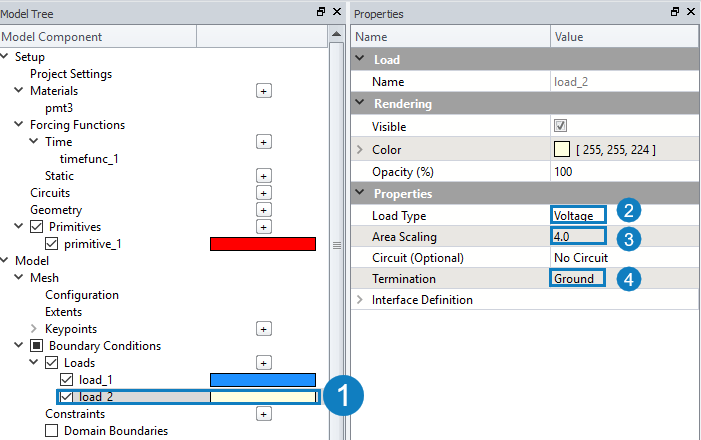Screen dimensions: 701x440
Task: Toggle primitive_1 visibility checkbox
Action: click(51, 244)
